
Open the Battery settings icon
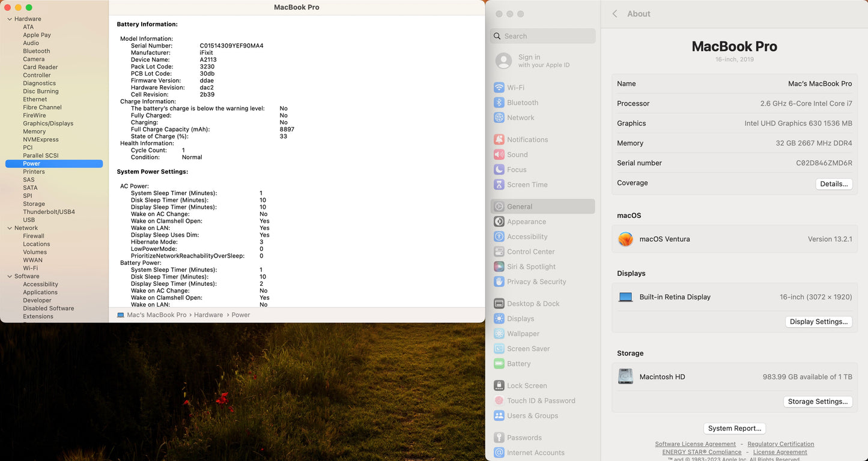499,364
